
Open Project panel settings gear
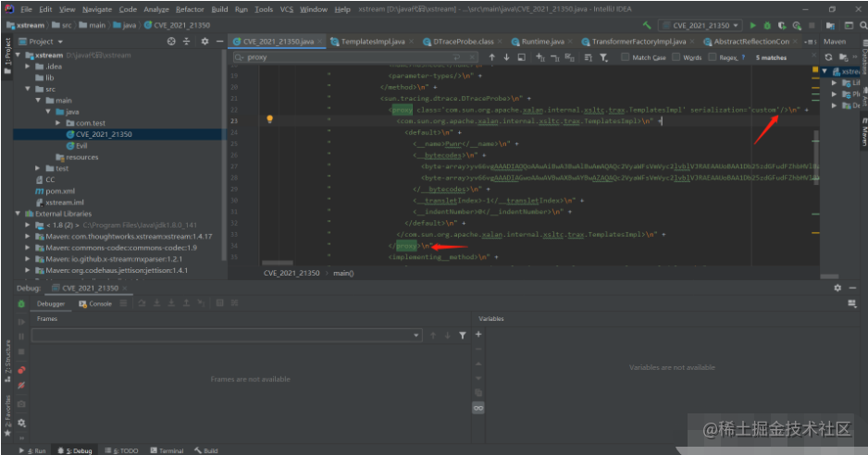click(x=205, y=42)
